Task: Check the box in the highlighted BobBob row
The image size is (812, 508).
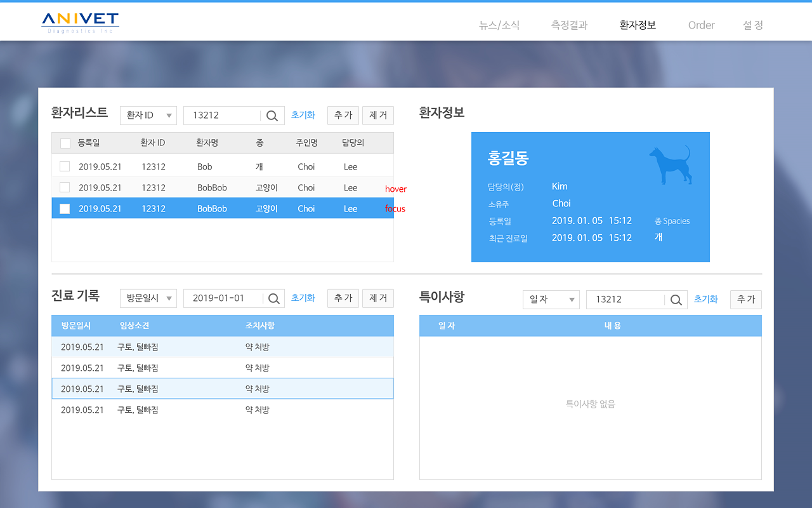Action: pos(65,208)
